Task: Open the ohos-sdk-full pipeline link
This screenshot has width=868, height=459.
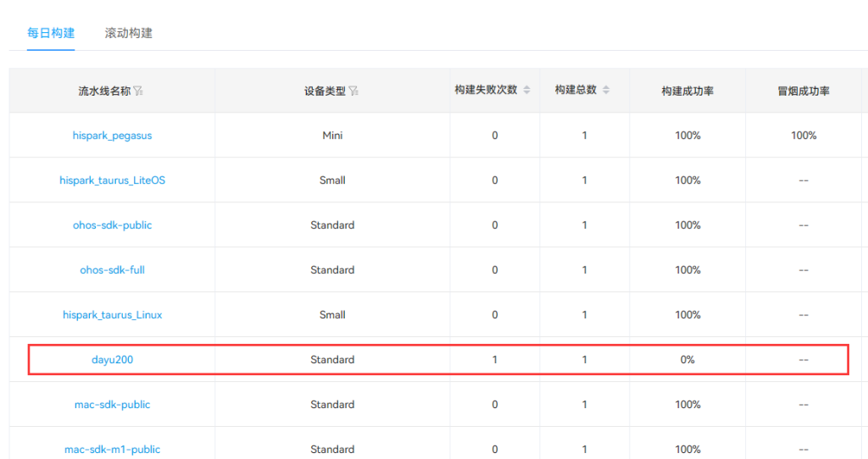Action: coord(112,270)
